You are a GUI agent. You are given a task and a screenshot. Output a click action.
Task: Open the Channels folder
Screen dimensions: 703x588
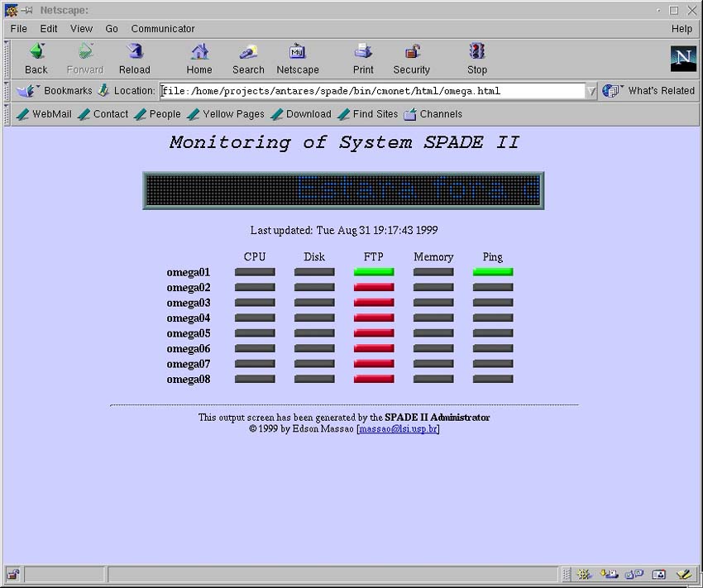[433, 114]
